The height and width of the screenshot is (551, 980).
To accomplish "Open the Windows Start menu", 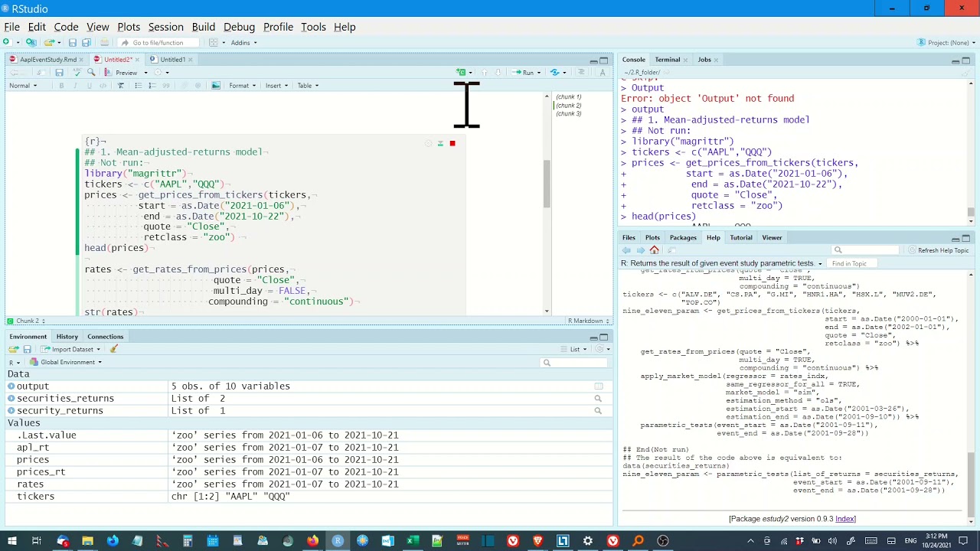I will pyautogui.click(x=12, y=541).
